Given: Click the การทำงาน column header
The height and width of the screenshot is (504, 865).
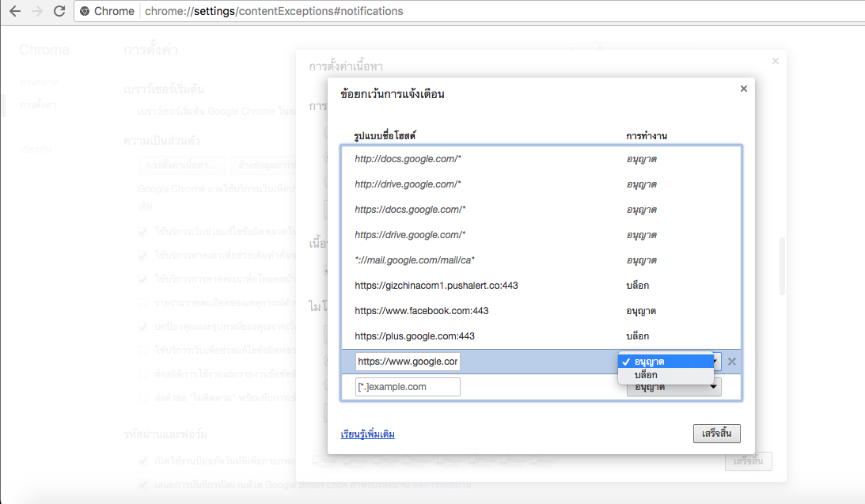Looking at the screenshot, I should click(647, 135).
